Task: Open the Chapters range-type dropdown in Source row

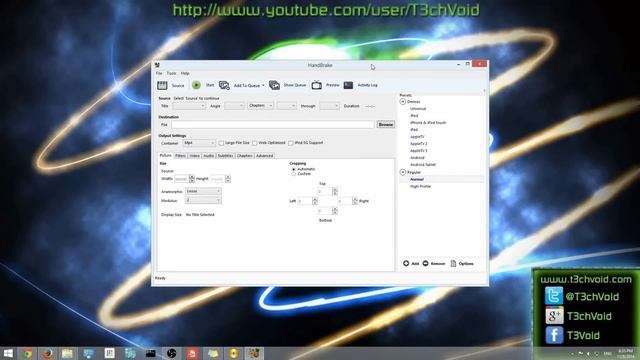Action: pos(260,106)
